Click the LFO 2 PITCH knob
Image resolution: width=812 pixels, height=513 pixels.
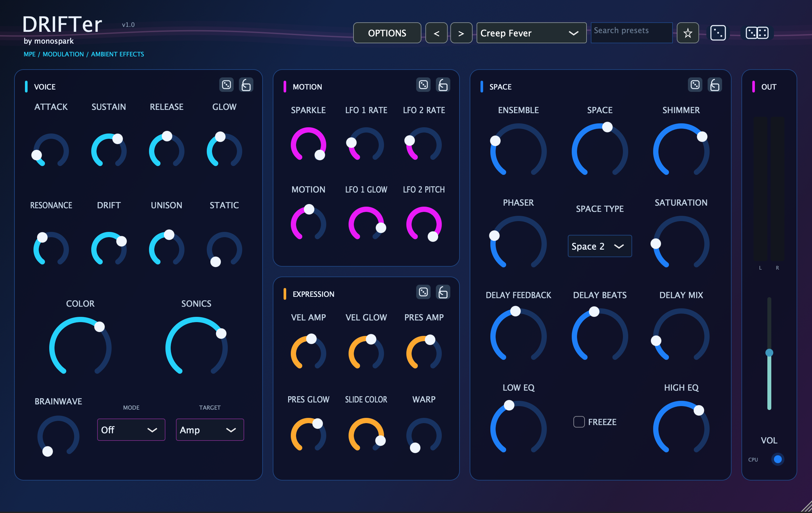tap(424, 224)
